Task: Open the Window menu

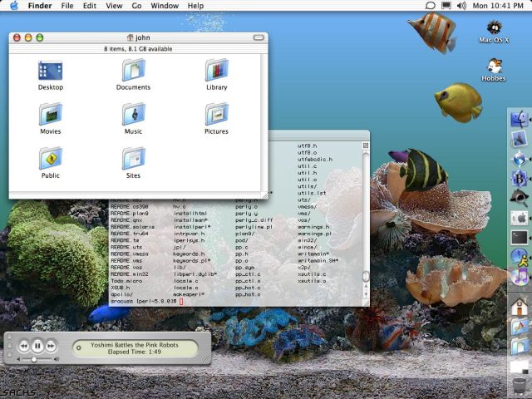Action: [x=165, y=6]
